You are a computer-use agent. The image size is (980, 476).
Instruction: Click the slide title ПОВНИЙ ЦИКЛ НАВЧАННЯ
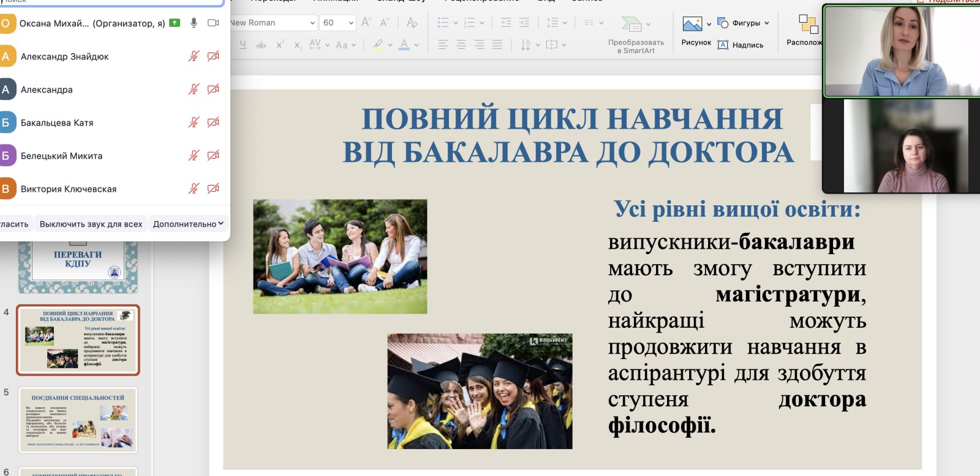tap(572, 119)
